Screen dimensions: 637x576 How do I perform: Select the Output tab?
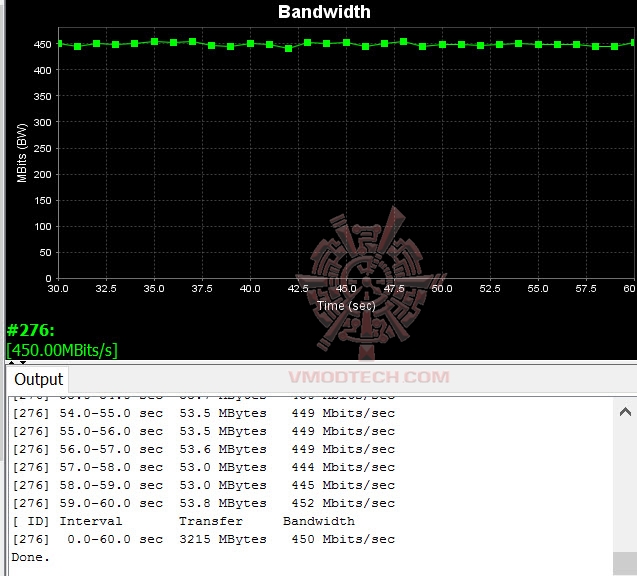point(38,379)
